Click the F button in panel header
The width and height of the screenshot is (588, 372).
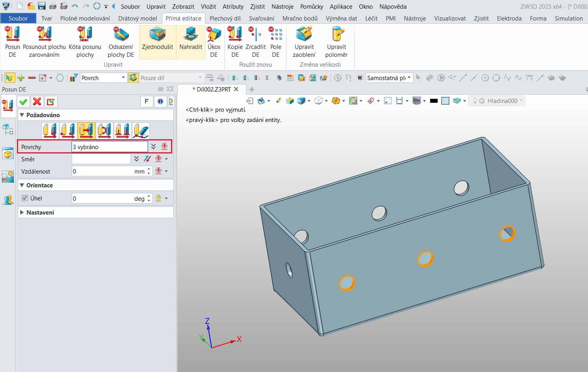click(x=147, y=102)
